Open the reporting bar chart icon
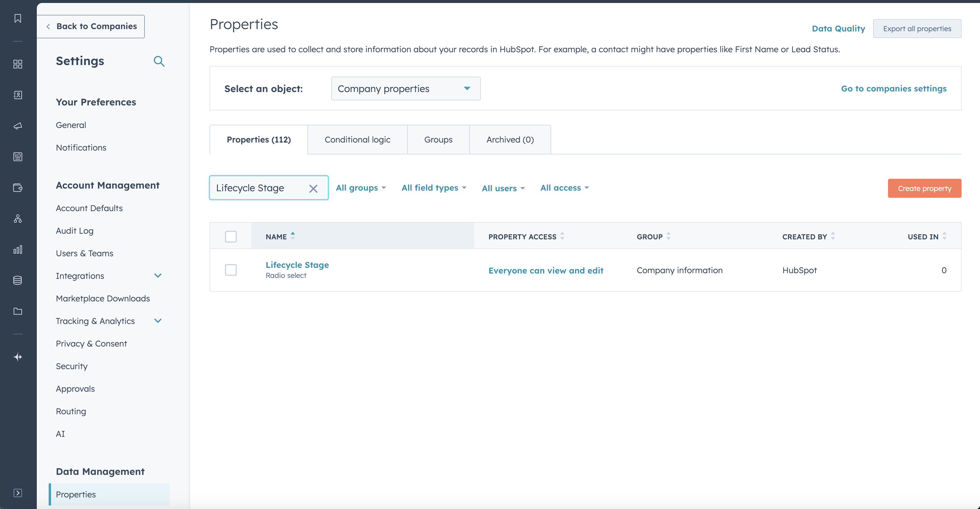Screen dimensions: 980x509 (18, 250)
